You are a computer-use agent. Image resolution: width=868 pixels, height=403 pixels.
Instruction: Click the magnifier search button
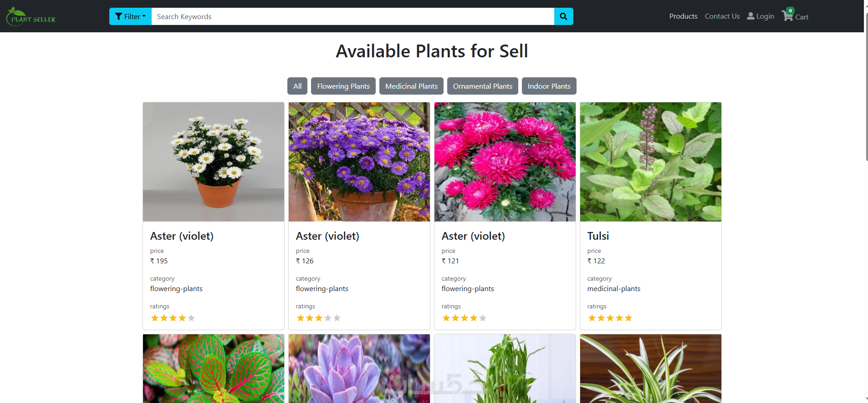tap(563, 16)
